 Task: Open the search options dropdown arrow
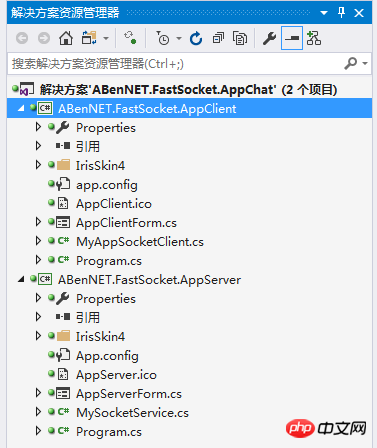click(365, 63)
